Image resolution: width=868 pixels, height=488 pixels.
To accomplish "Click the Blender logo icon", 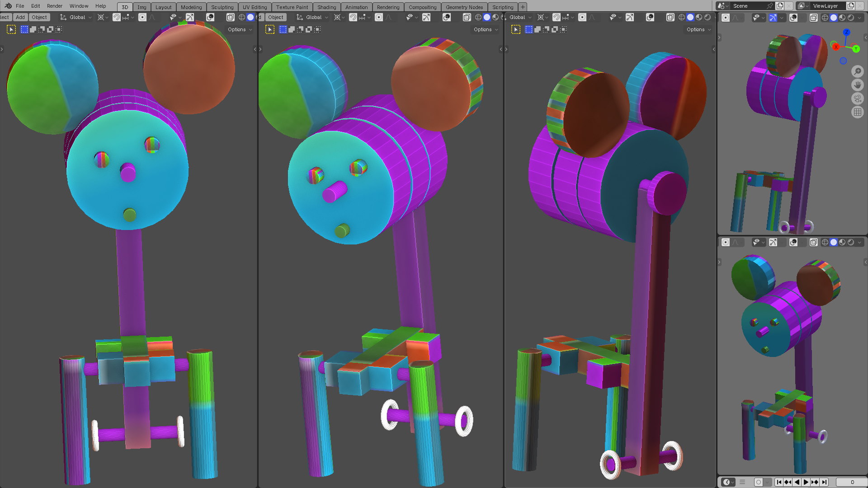I will point(8,6).
